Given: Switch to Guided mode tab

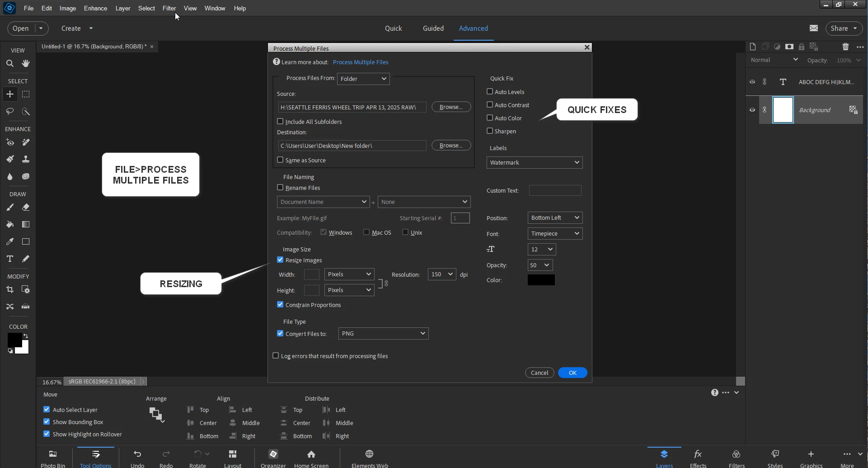Looking at the screenshot, I should [433, 28].
